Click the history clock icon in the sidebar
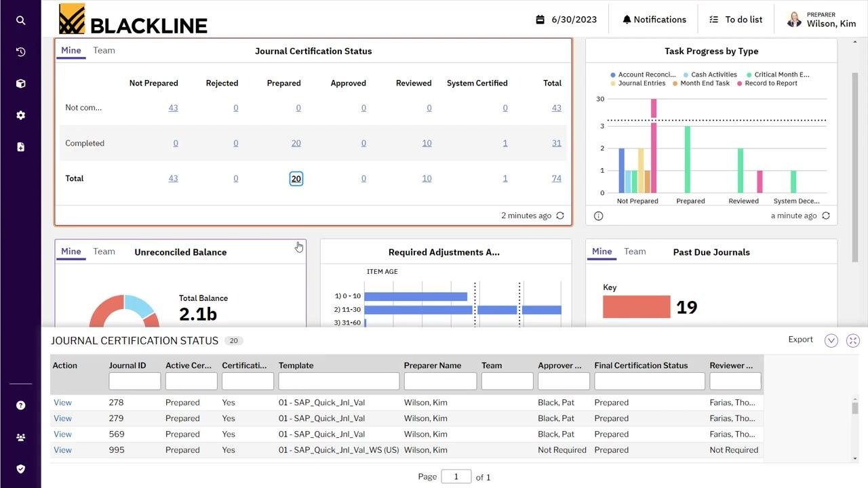868x488 pixels. click(x=20, y=52)
